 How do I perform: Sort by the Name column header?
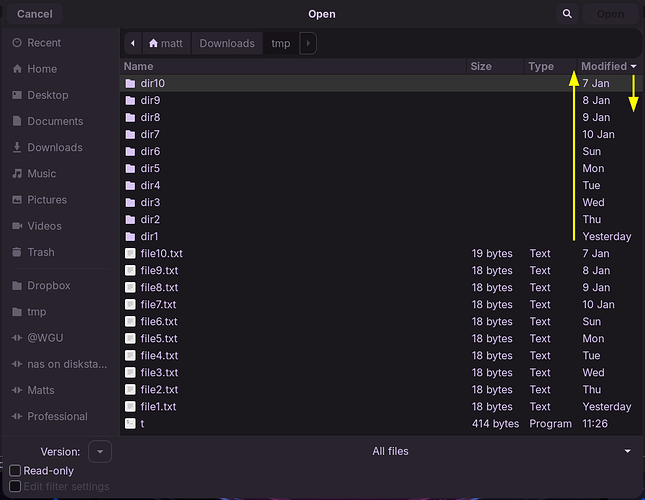(x=138, y=66)
